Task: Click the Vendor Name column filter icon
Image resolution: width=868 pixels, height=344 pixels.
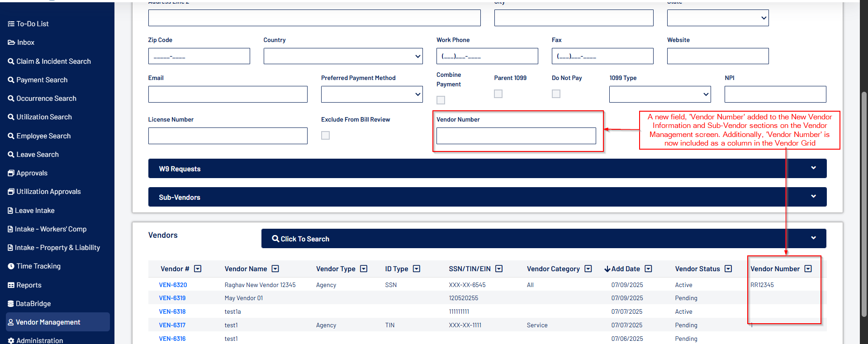Action: coord(275,269)
